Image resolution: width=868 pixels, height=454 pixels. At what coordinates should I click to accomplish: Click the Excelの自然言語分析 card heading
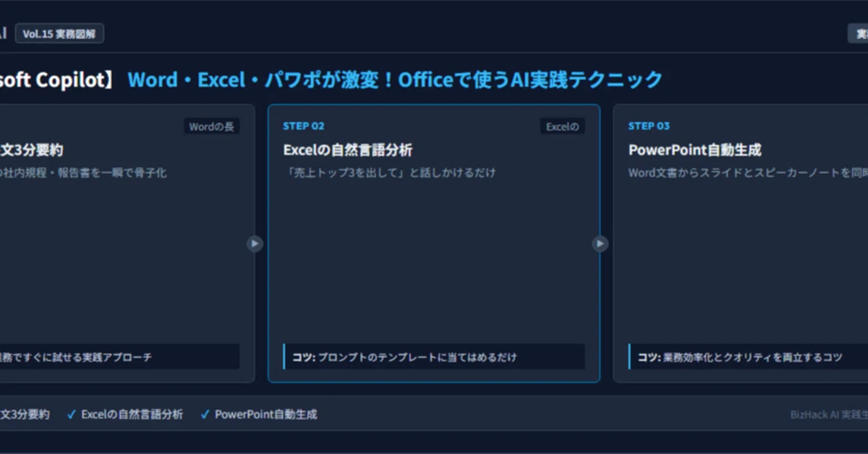[347, 150]
